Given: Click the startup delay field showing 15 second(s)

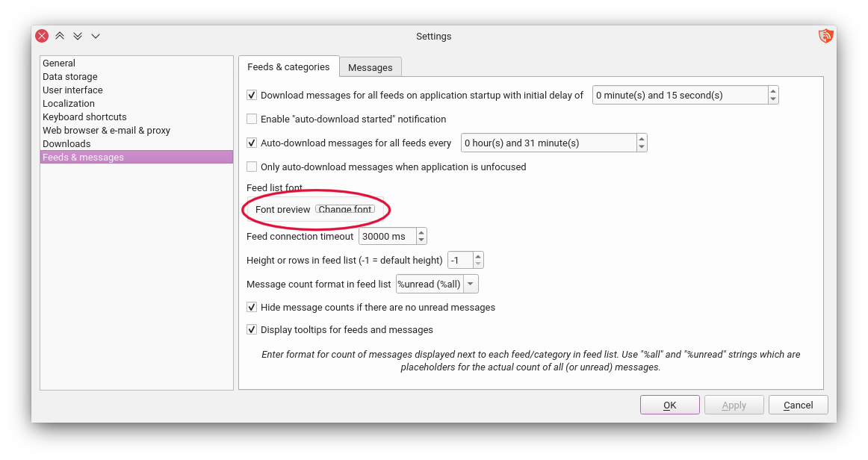Looking at the screenshot, I should [681, 95].
